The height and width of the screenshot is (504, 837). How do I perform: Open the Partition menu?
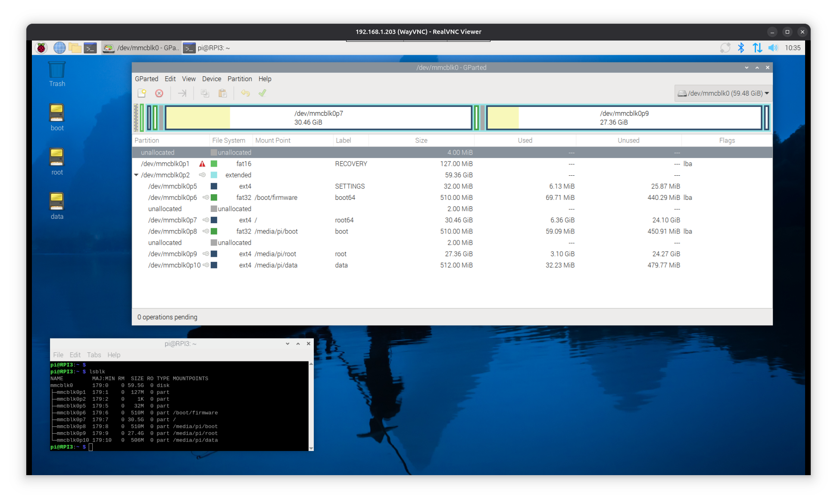(x=239, y=79)
